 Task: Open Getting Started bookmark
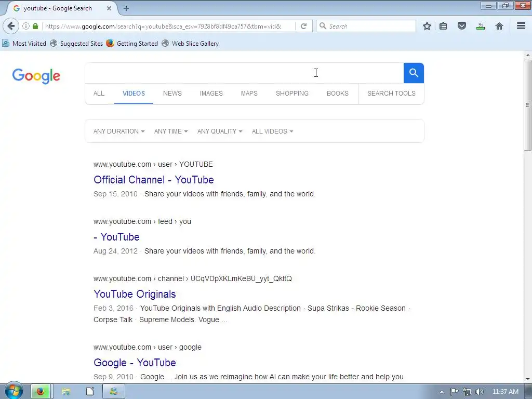132,44
